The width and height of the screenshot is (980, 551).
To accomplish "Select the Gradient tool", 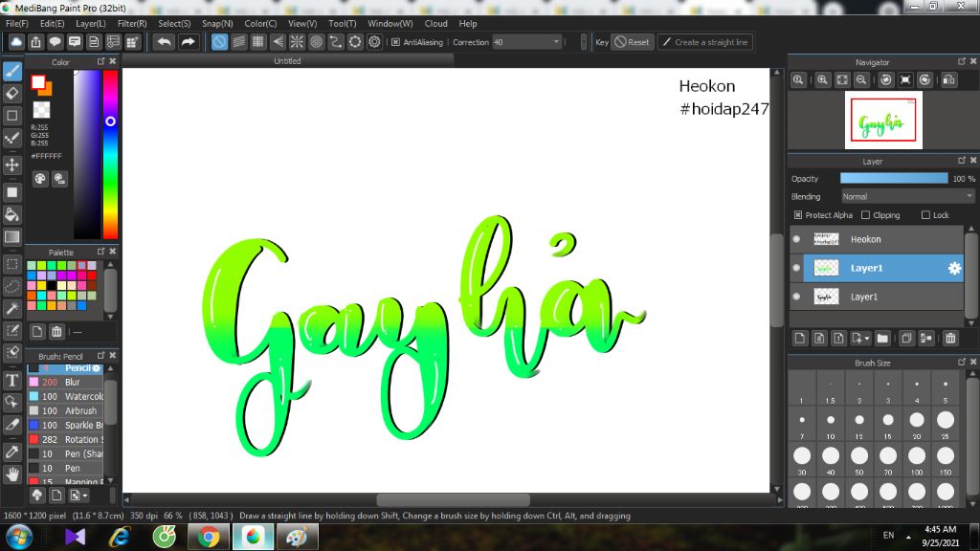I will (11, 237).
